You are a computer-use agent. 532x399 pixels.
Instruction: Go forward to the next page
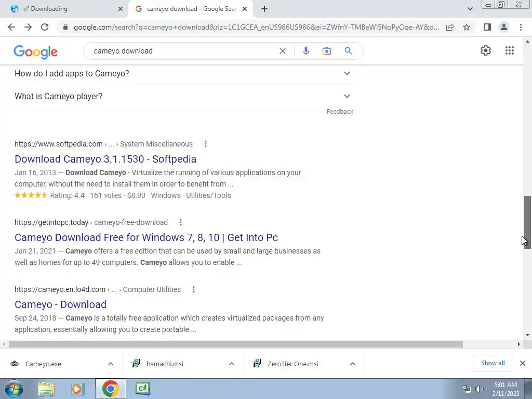click(x=28, y=27)
